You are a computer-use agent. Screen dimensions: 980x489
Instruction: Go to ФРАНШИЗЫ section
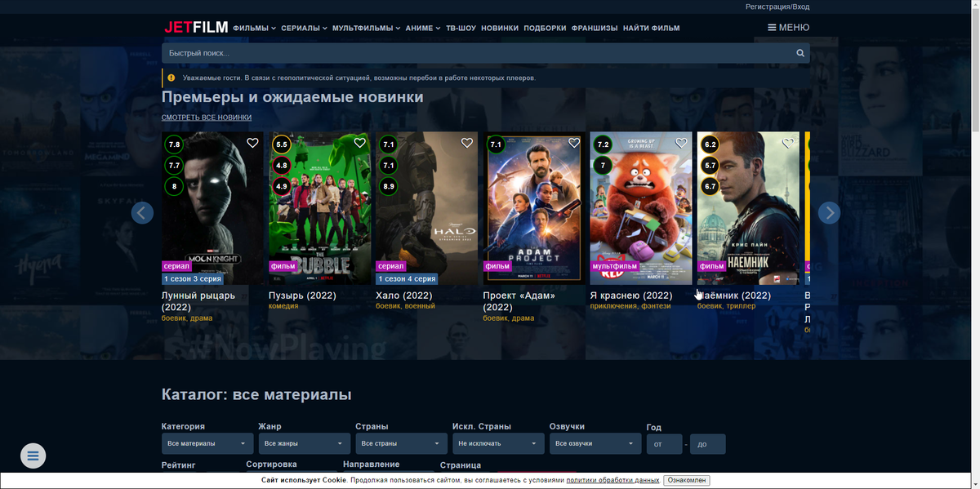tap(595, 28)
